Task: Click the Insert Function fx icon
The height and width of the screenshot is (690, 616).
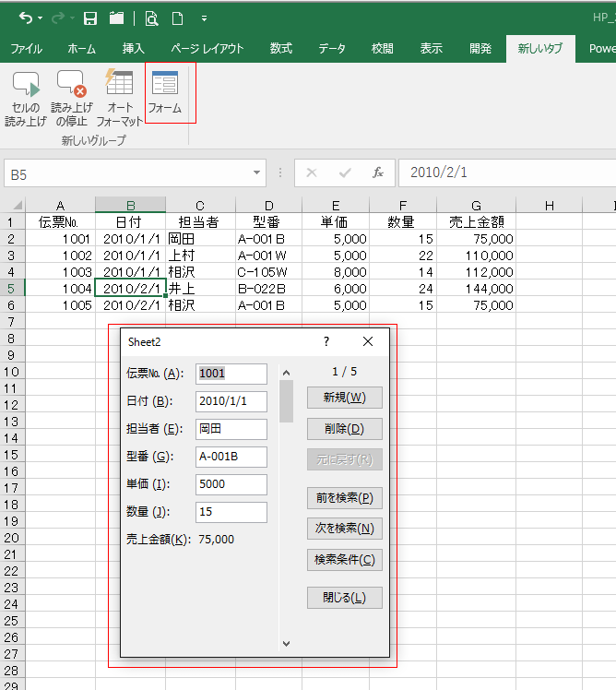Action: [x=377, y=172]
